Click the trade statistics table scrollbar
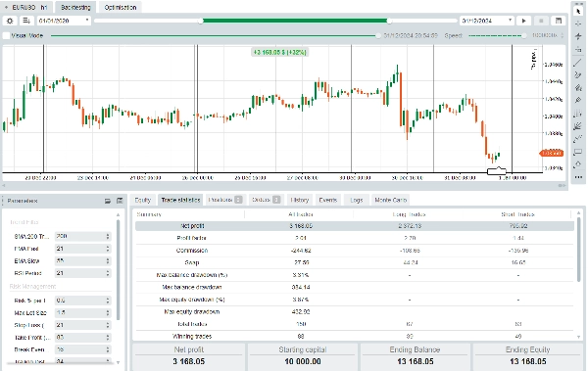Screen dimensions: 588x371 579,250
